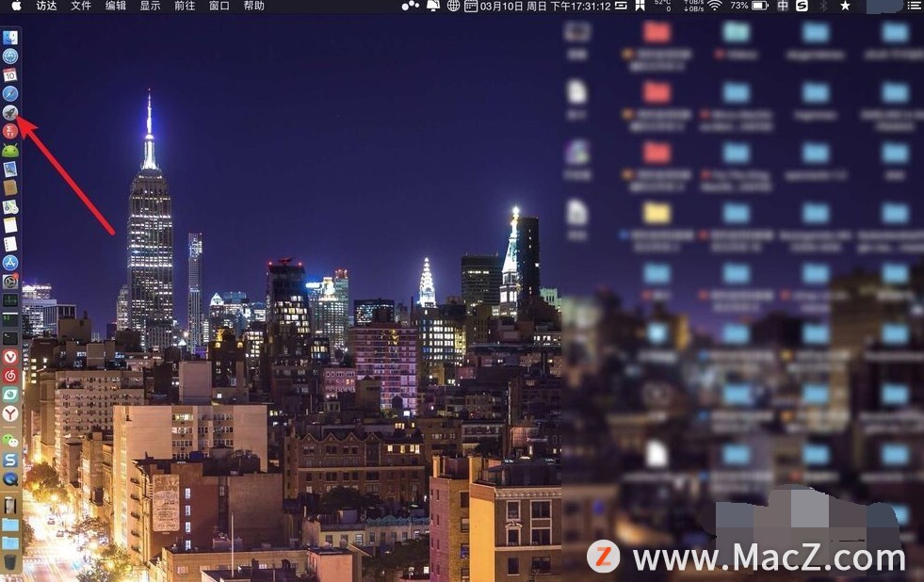Open the 文件 menu
This screenshot has width=924, height=582.
(81, 6)
